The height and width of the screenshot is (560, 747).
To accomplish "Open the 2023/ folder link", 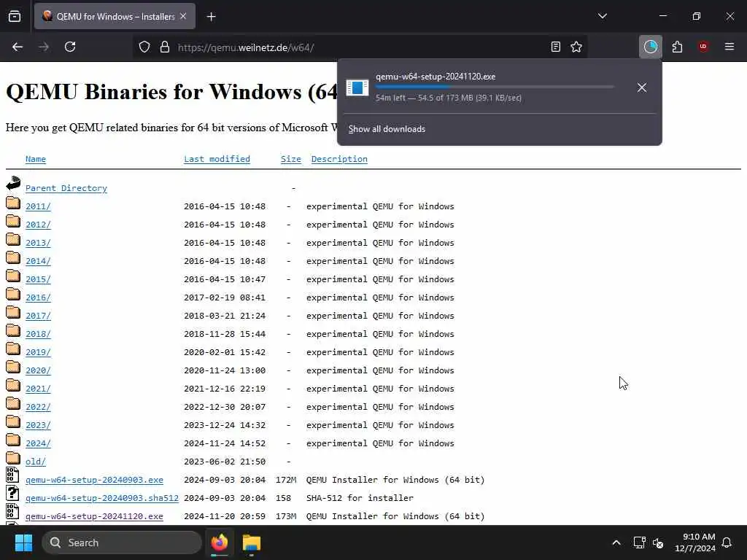I will 38,425.
